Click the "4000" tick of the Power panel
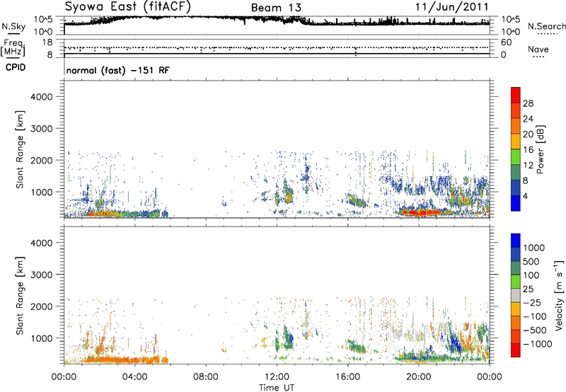Viewport: 566px width, 392px height. tap(41, 97)
